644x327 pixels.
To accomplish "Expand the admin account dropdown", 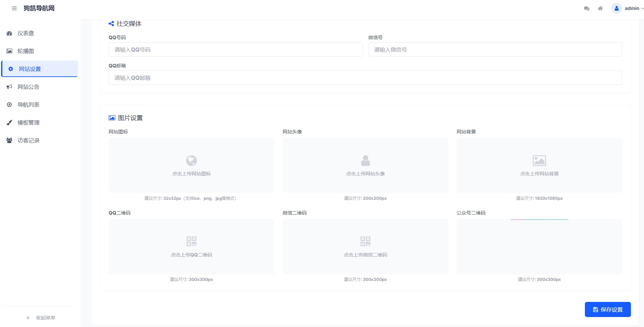I will click(x=631, y=8).
